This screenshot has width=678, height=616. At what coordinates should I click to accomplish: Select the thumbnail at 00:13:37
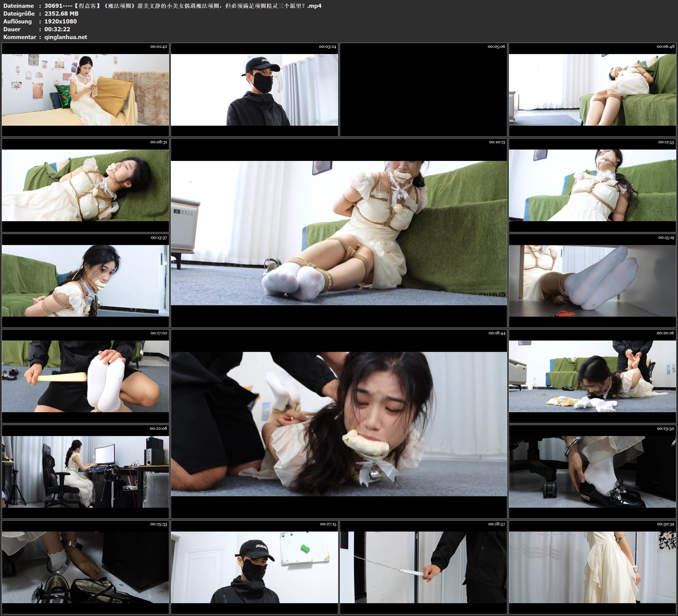click(85, 281)
